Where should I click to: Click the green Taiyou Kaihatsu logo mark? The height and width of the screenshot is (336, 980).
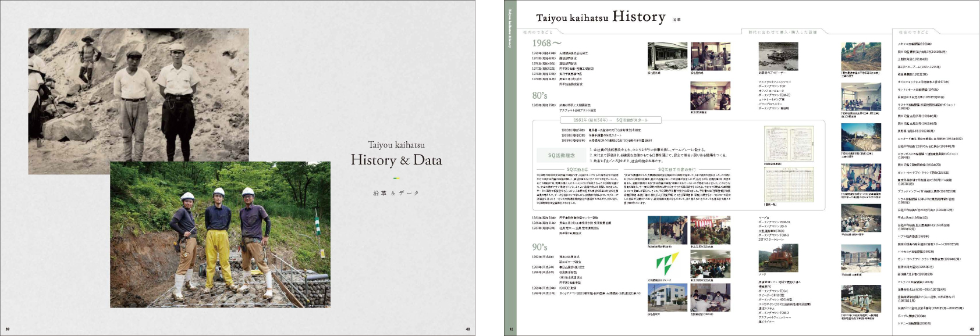click(663, 264)
